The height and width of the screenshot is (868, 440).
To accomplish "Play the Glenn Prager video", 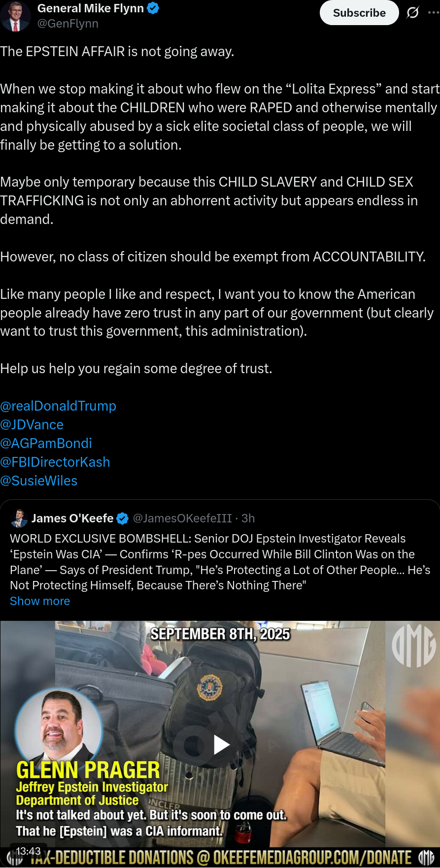I will (220, 745).
